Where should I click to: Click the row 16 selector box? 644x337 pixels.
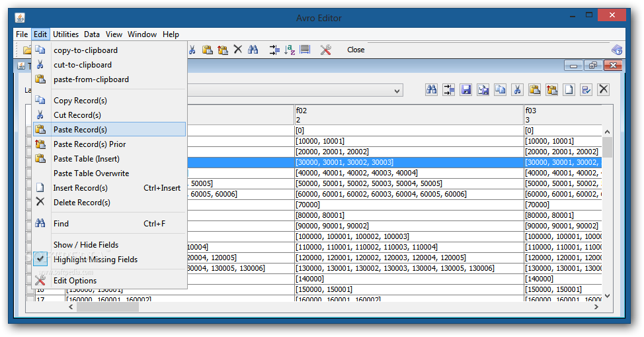(x=30, y=290)
